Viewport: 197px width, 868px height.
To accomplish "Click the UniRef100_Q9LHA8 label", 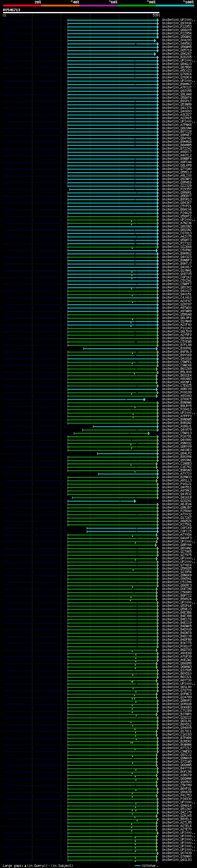I will (x=177, y=94).
